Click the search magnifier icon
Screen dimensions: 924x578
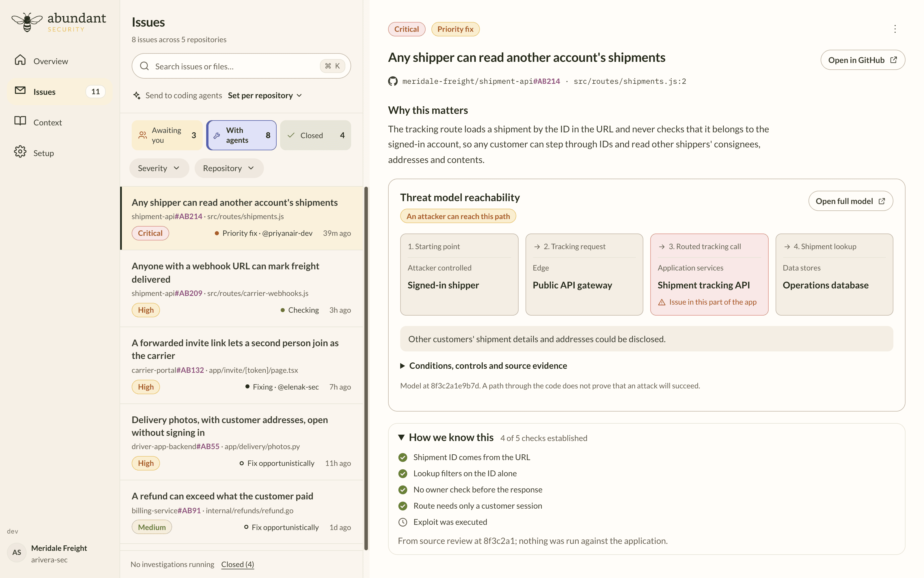[x=144, y=66]
